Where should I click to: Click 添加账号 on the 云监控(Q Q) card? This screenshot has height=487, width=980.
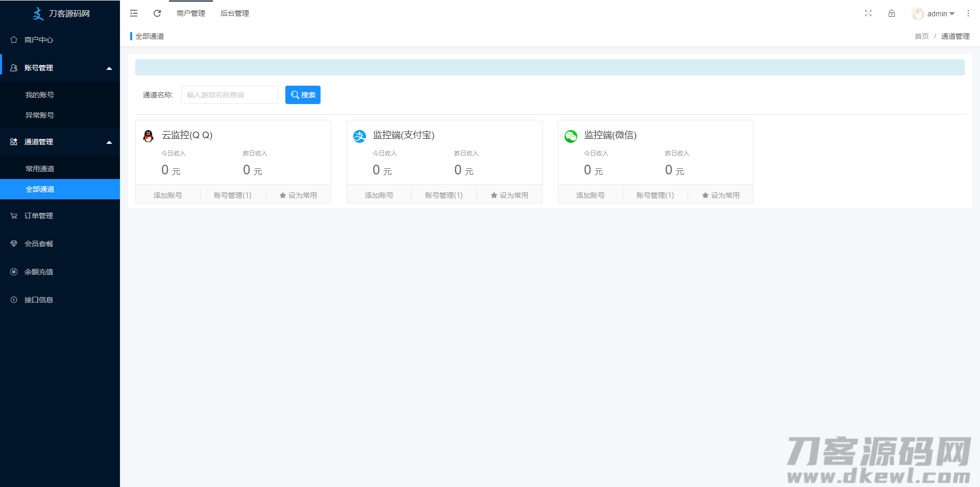tap(168, 195)
